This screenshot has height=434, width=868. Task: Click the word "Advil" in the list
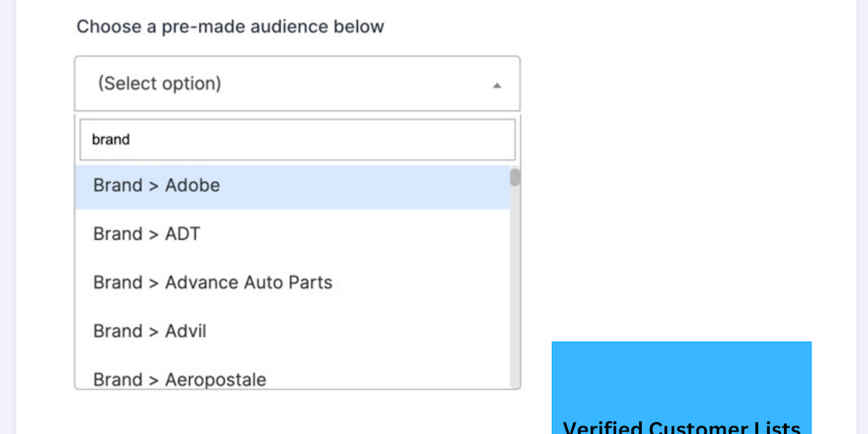186,331
